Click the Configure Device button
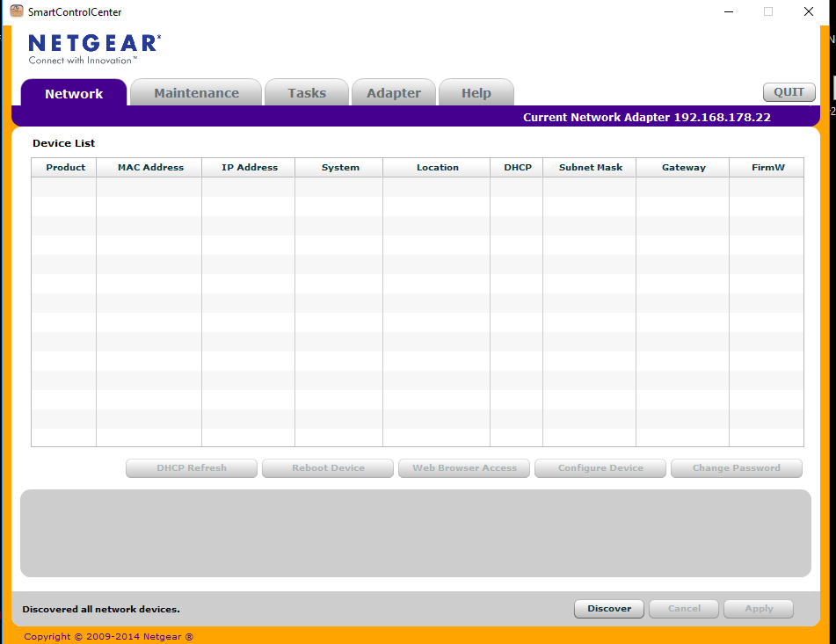 point(600,468)
